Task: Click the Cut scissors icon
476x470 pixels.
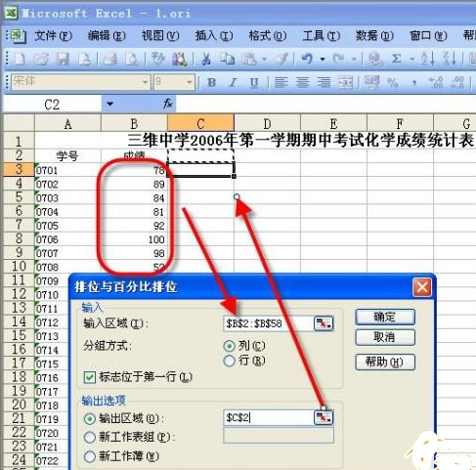Action: 206,59
